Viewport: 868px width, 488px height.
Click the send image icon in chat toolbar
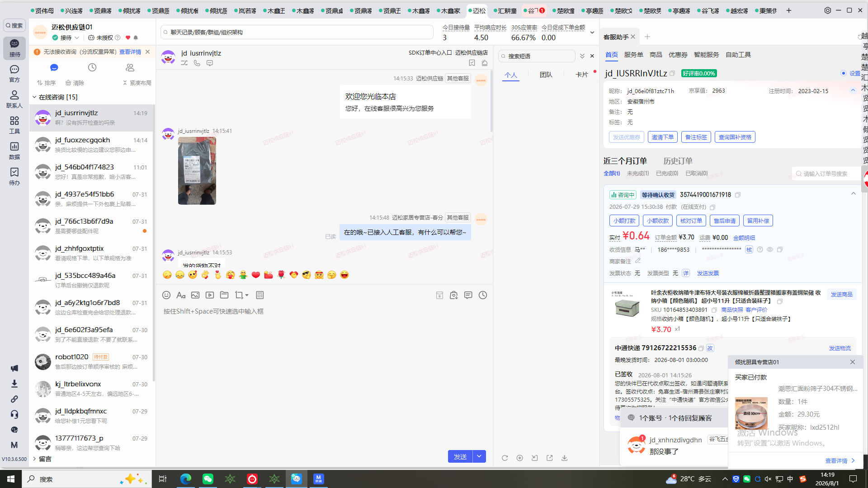coord(195,295)
